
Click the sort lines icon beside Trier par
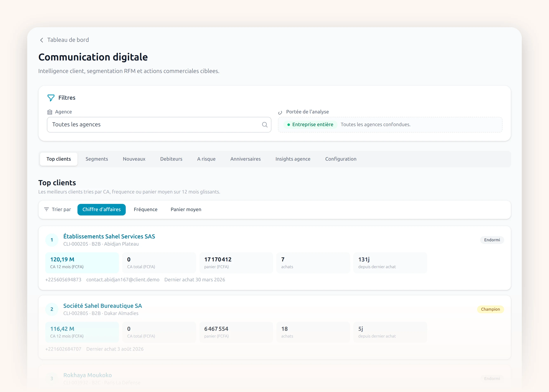(46, 209)
